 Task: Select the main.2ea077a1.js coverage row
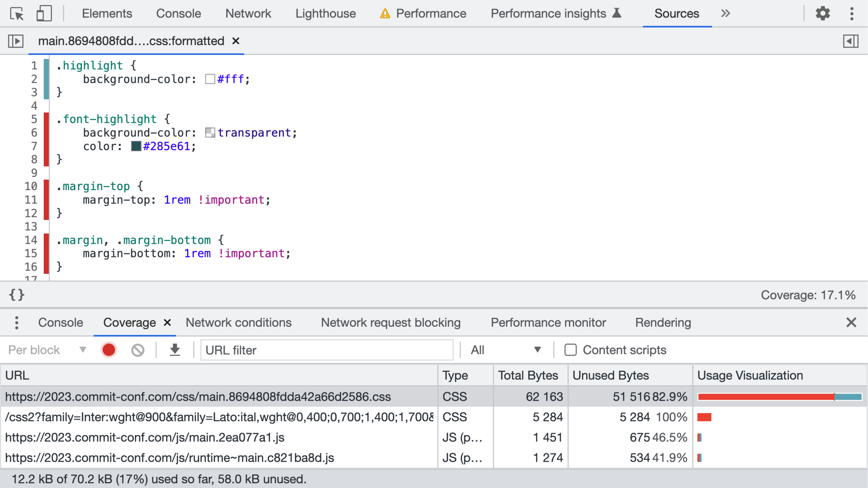pyautogui.click(x=145, y=437)
